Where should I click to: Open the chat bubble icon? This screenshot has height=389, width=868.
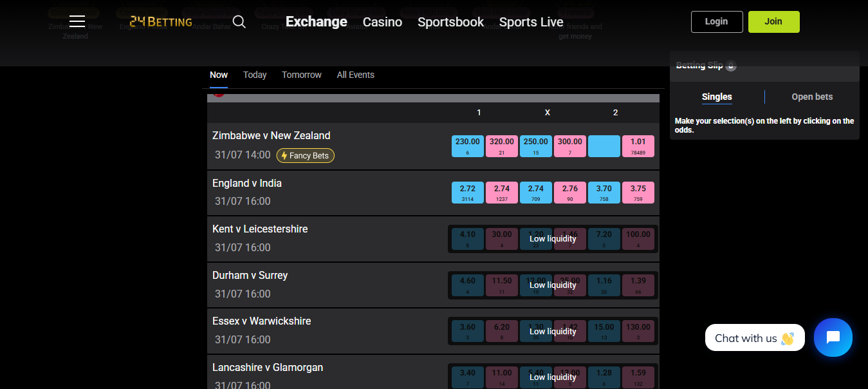[x=833, y=337]
